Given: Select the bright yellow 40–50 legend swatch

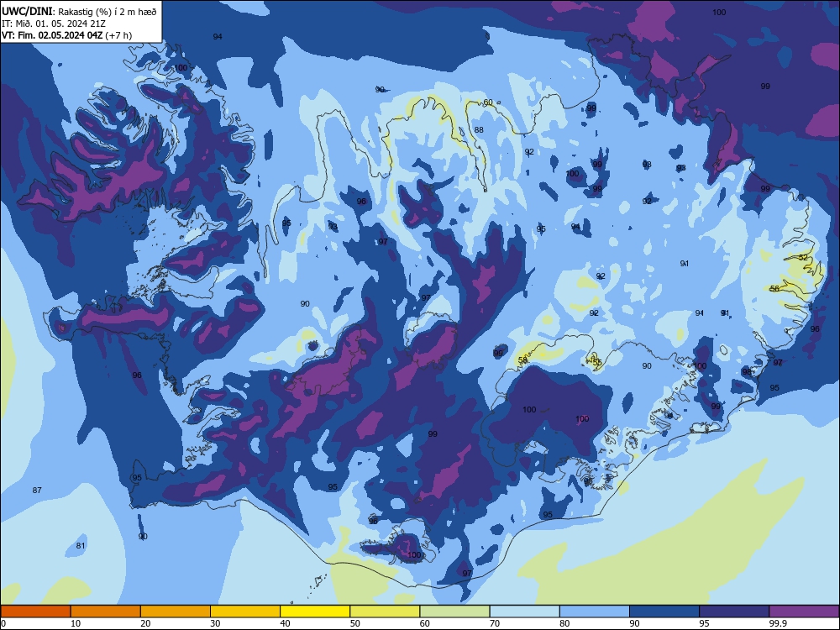Looking at the screenshot, I should pos(315,612).
